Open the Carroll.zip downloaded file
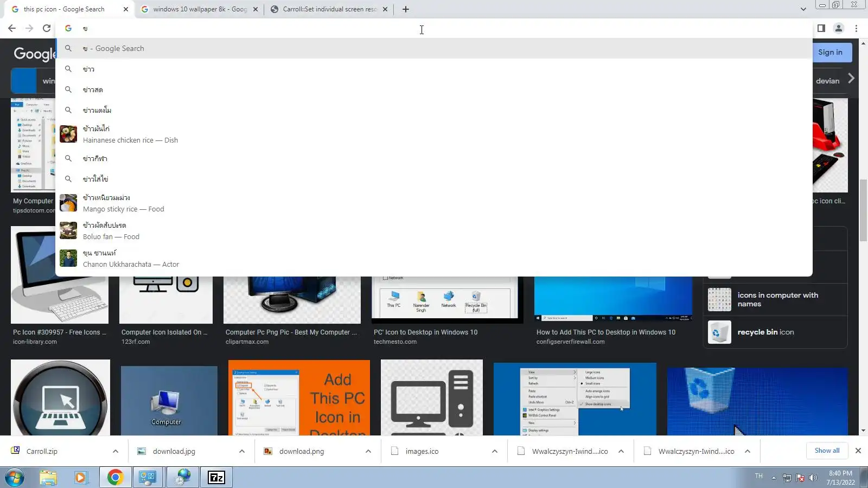Screen dimensions: 868x488 [x=42, y=451]
